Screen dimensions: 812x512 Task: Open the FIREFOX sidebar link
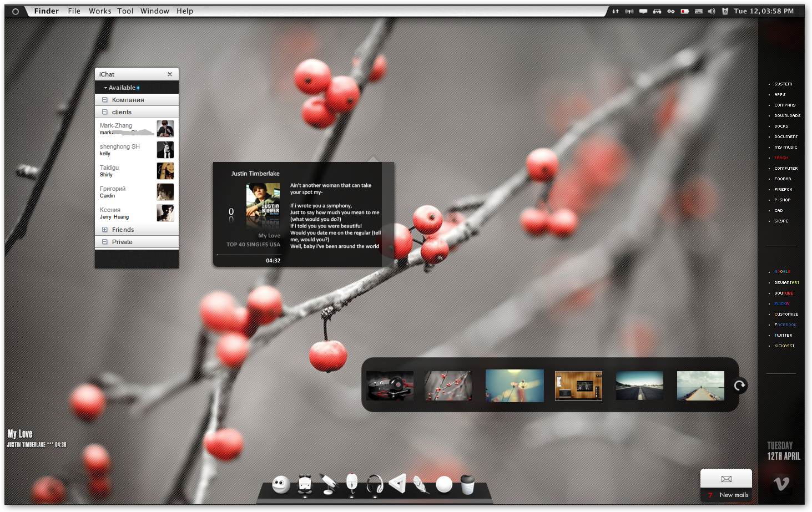[783, 190]
